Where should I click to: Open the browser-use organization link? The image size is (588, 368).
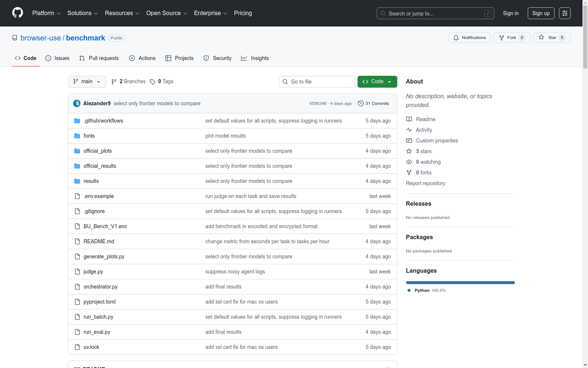41,38
